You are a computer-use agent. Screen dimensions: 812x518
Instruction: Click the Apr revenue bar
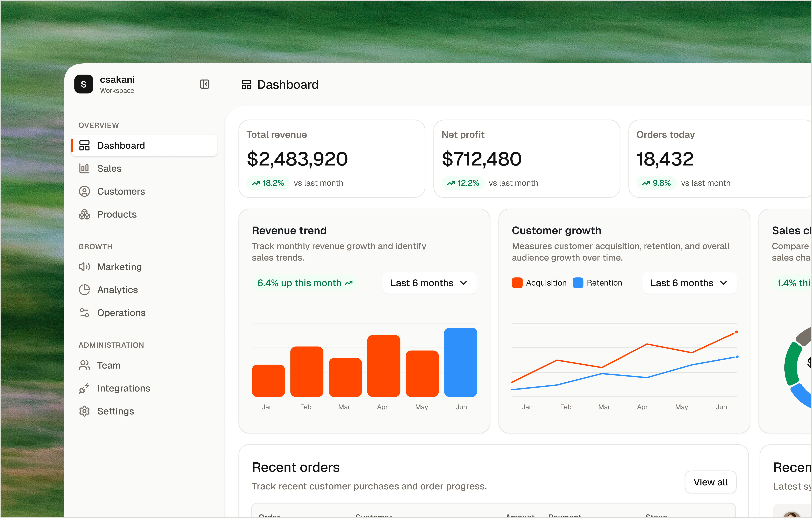(x=384, y=366)
